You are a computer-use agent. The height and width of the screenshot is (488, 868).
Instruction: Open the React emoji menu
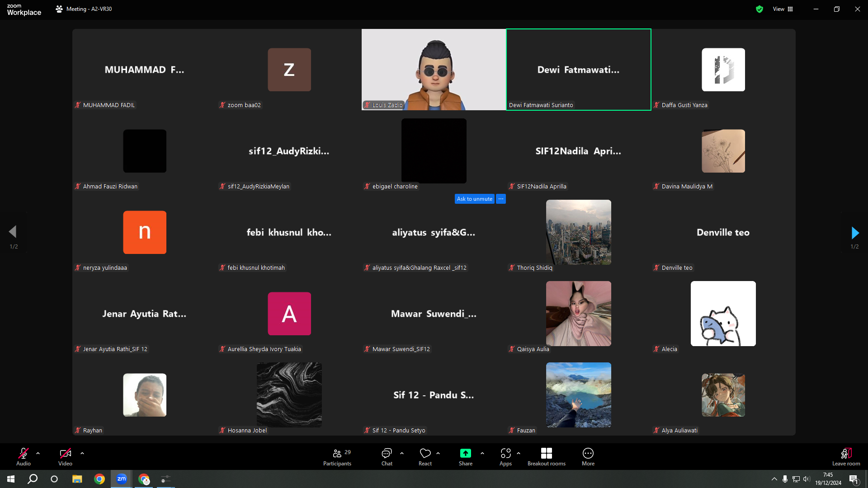(425, 456)
